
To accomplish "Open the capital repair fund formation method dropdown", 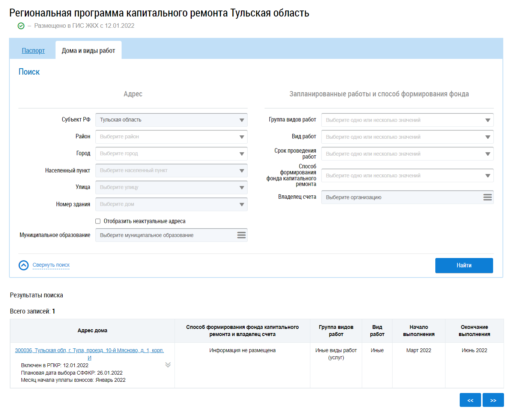I will 407,175.
